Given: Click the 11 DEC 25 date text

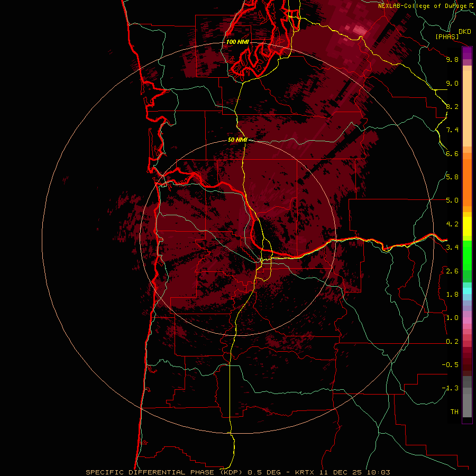Looking at the screenshot, I should (x=340, y=472).
